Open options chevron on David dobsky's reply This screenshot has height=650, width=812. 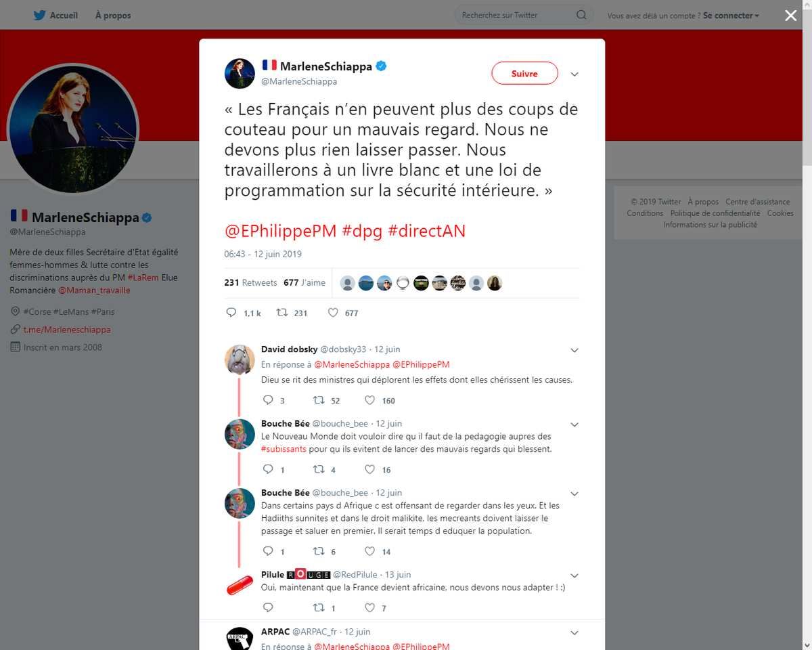click(x=574, y=351)
